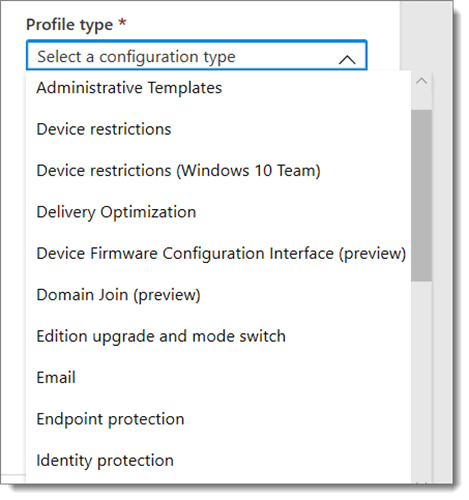Screen dimensions: 469x500
Task: Click the dropdown list scrollbar thumb
Action: (421, 196)
